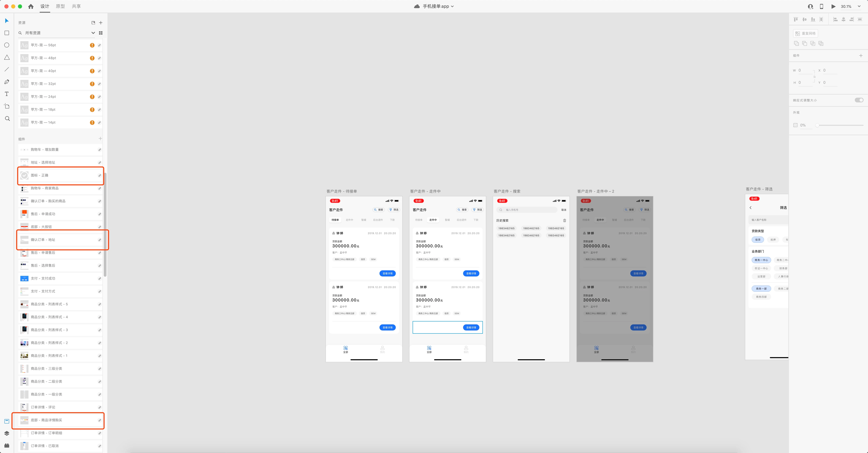Switch assets to grid view
This screenshot has width=868, height=453.
tap(101, 33)
